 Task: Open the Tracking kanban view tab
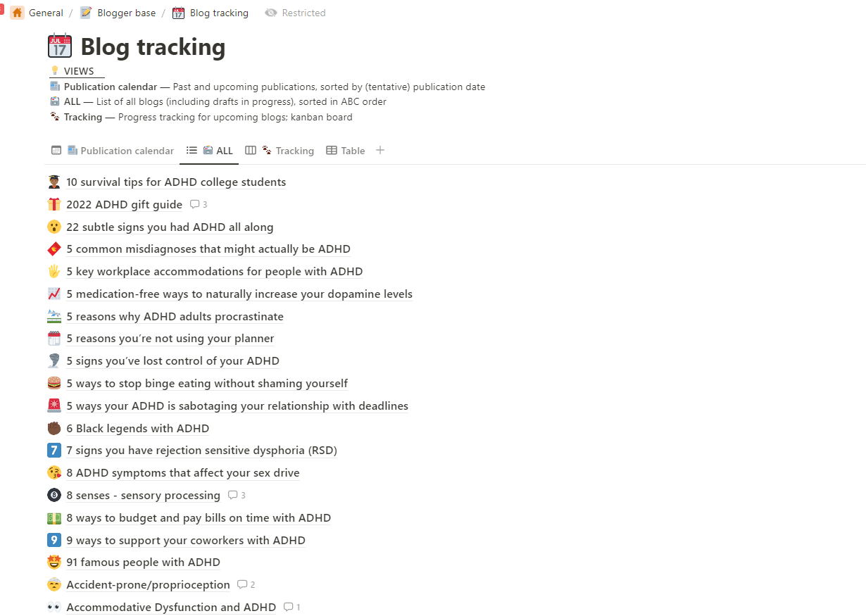(x=289, y=150)
